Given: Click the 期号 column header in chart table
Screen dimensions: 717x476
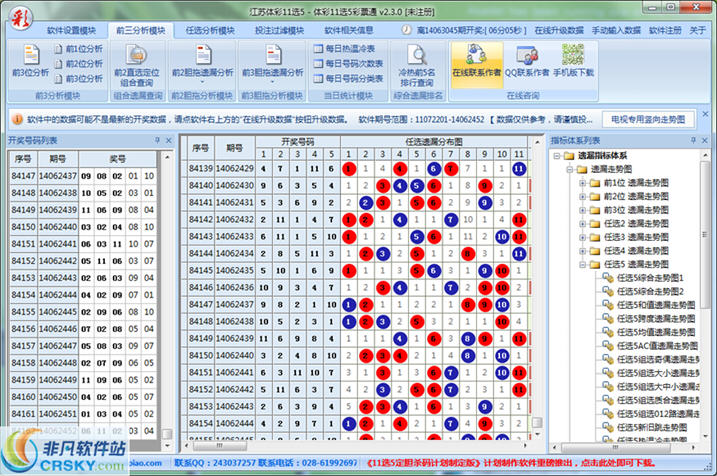Looking at the screenshot, I should click(234, 148).
